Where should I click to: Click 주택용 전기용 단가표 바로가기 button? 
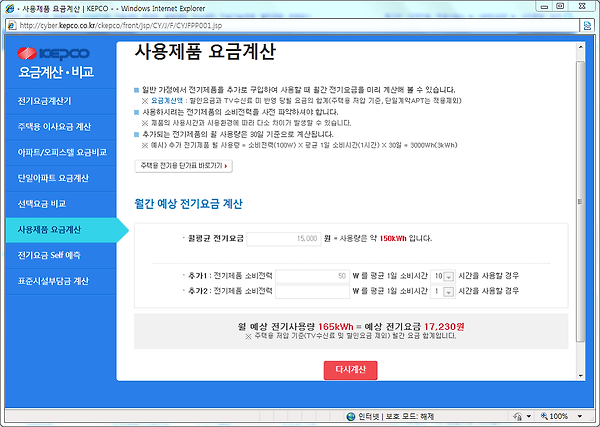click(183, 166)
